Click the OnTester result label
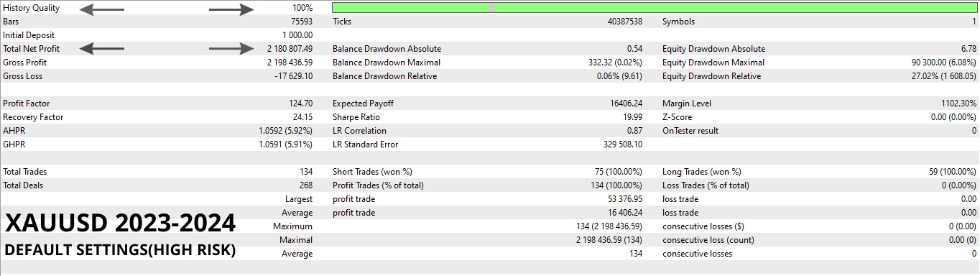980x276 pixels. click(690, 131)
